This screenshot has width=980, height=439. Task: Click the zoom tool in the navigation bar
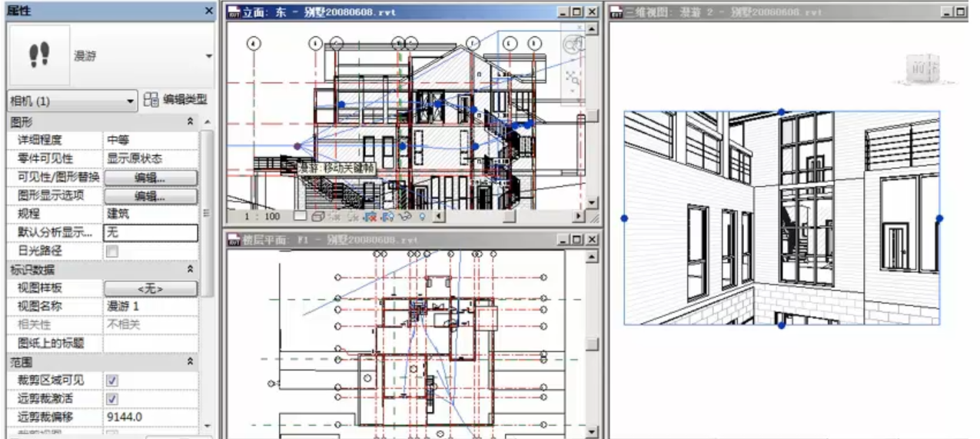pyautogui.click(x=573, y=78)
